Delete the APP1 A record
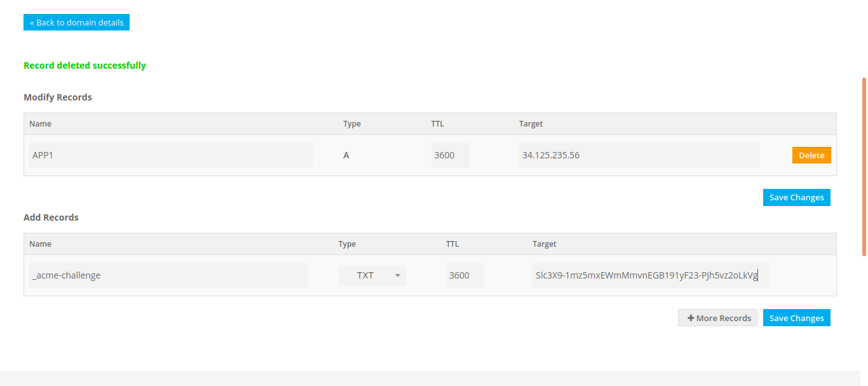Viewport: 868px width, 386px height. tap(811, 155)
